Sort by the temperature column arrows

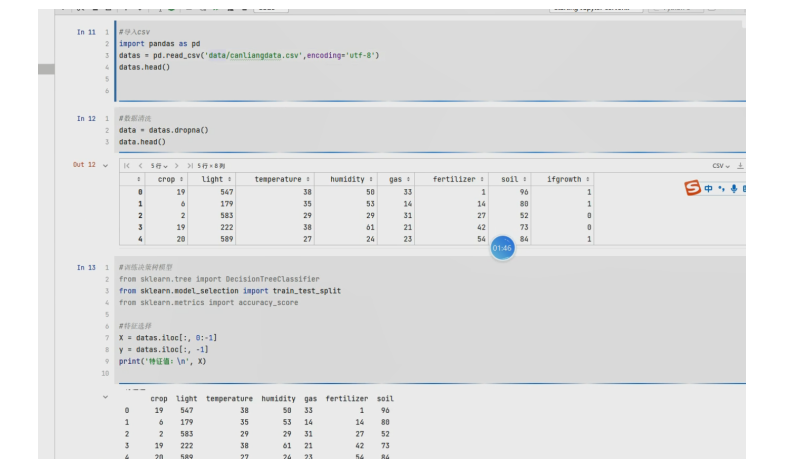click(x=308, y=179)
